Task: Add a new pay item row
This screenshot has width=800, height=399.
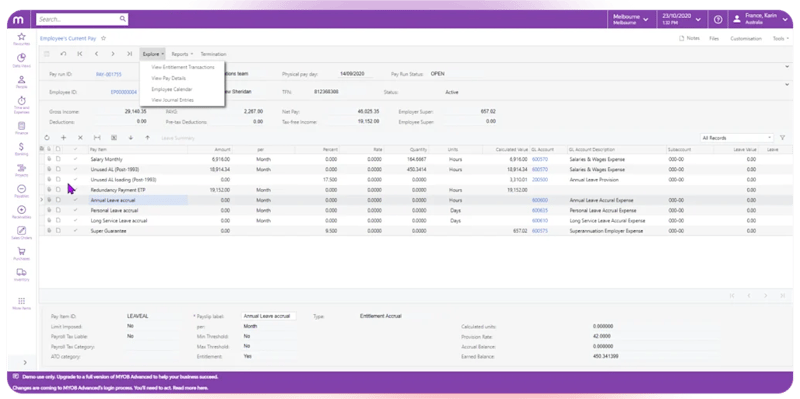Action: click(x=63, y=138)
